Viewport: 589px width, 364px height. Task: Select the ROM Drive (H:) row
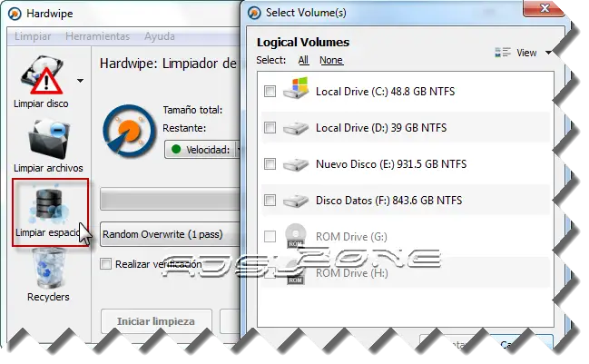coord(406,272)
